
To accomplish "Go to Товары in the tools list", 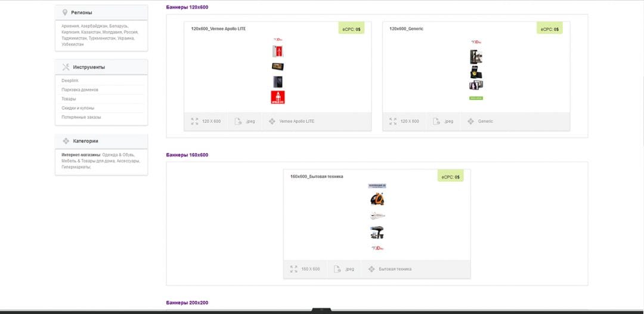I will coord(69,99).
